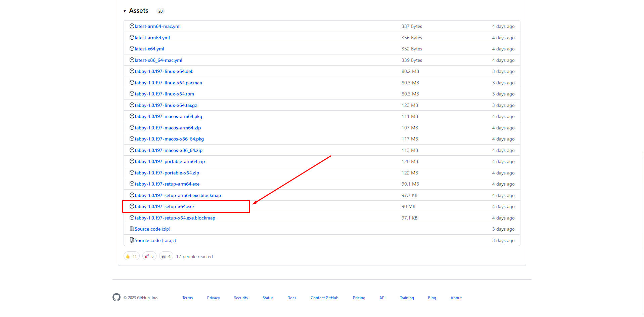Toggle the thumbs up reaction with 11
Screen dimensions: 644x317
(x=132, y=256)
